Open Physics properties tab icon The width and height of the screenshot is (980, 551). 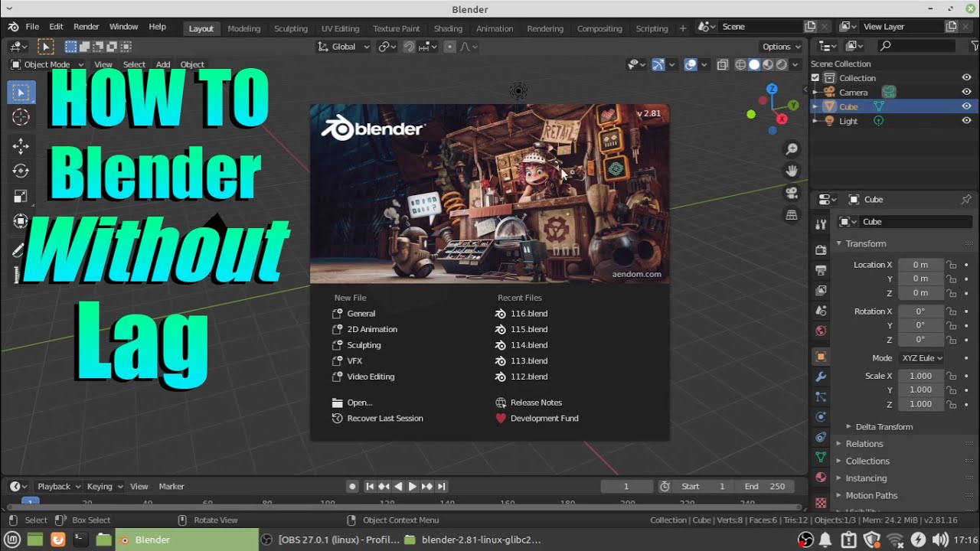click(x=821, y=417)
